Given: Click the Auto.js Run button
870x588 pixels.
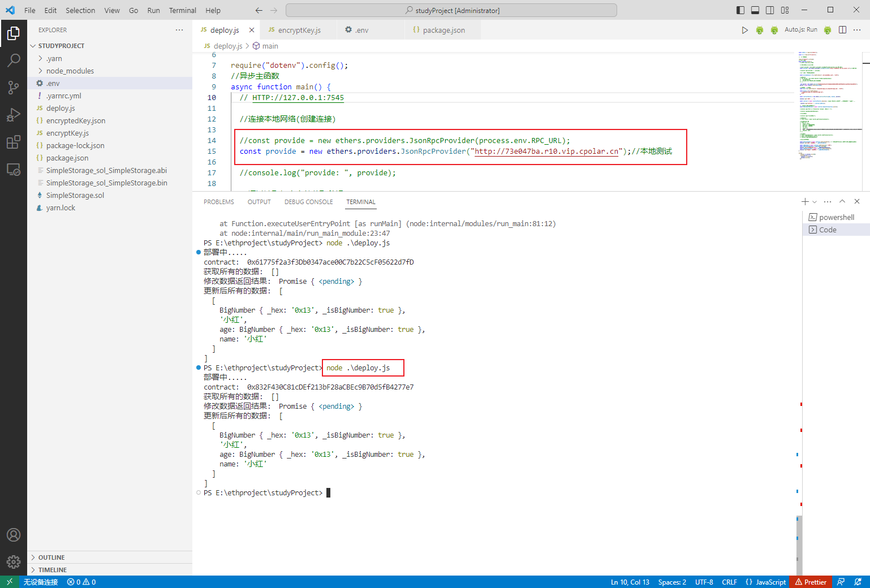Looking at the screenshot, I should coord(800,30).
